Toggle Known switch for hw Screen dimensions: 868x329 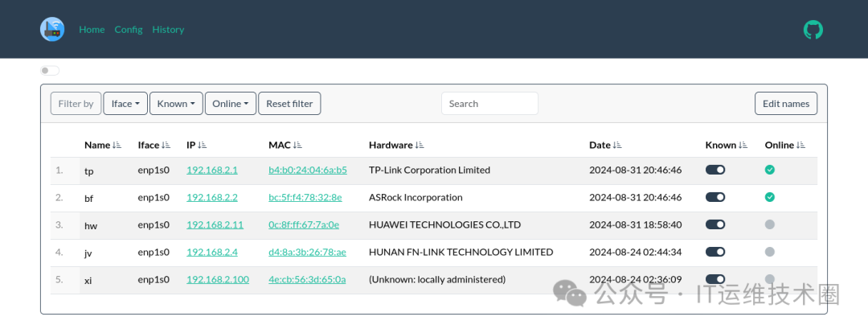click(715, 224)
